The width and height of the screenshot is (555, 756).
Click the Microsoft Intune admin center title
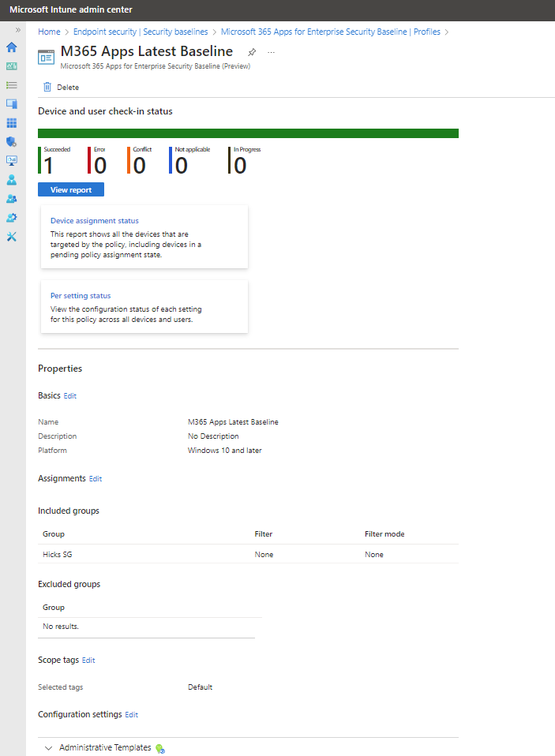(71, 9)
